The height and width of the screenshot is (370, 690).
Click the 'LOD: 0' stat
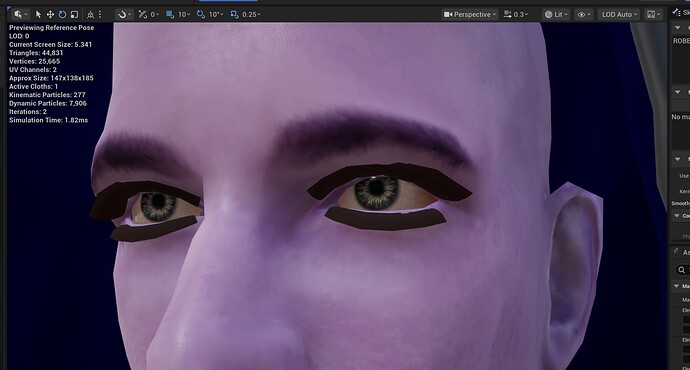pos(19,36)
